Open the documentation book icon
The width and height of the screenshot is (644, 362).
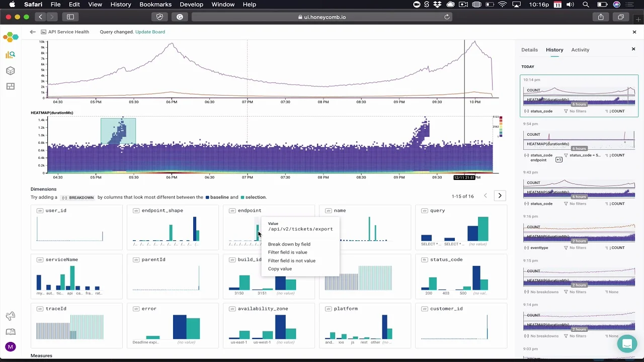11,332
